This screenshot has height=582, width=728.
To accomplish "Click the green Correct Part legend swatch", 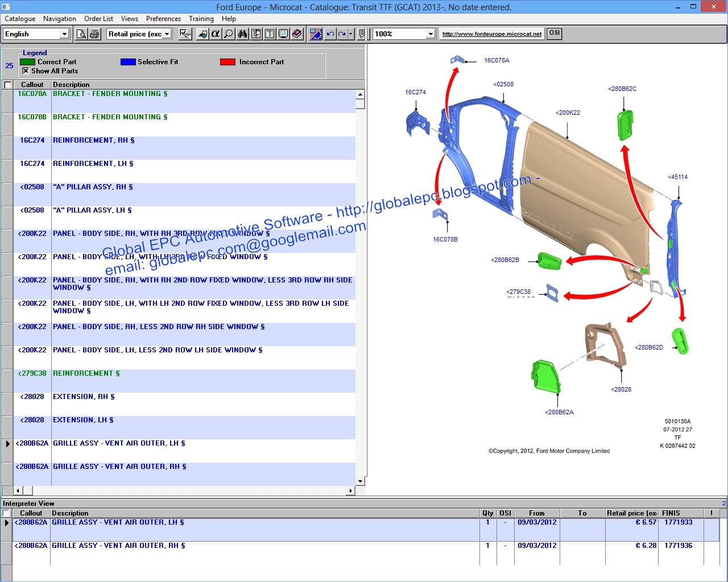I will point(27,62).
